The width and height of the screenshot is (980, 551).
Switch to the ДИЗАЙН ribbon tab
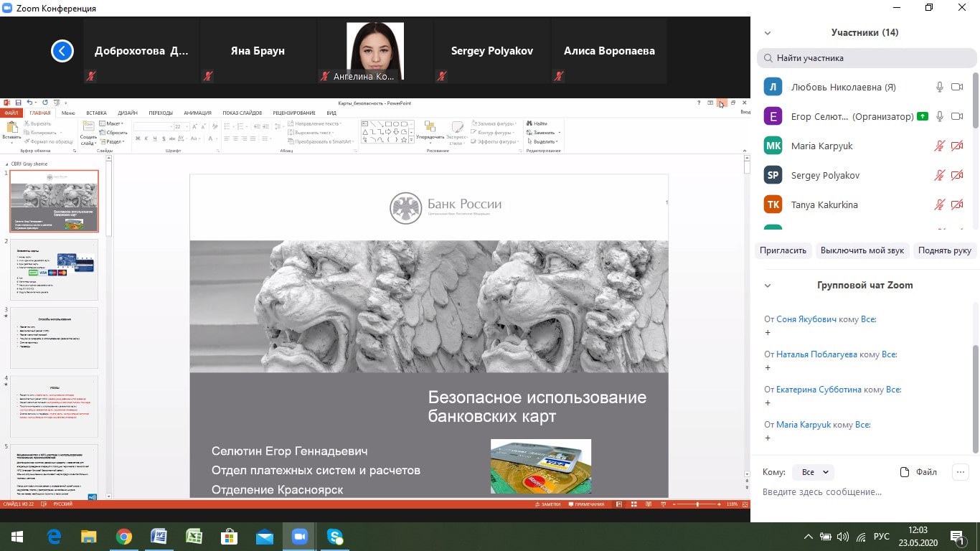click(x=128, y=113)
